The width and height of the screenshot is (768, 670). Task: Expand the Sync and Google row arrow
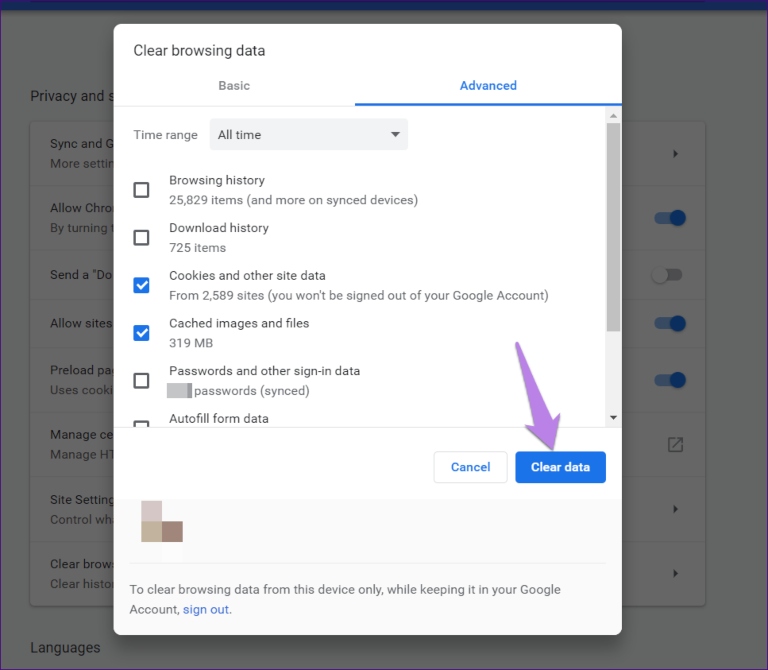(x=675, y=154)
